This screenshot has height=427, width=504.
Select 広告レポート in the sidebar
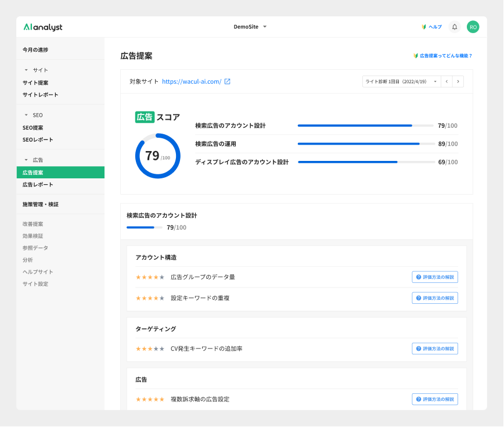(37, 184)
